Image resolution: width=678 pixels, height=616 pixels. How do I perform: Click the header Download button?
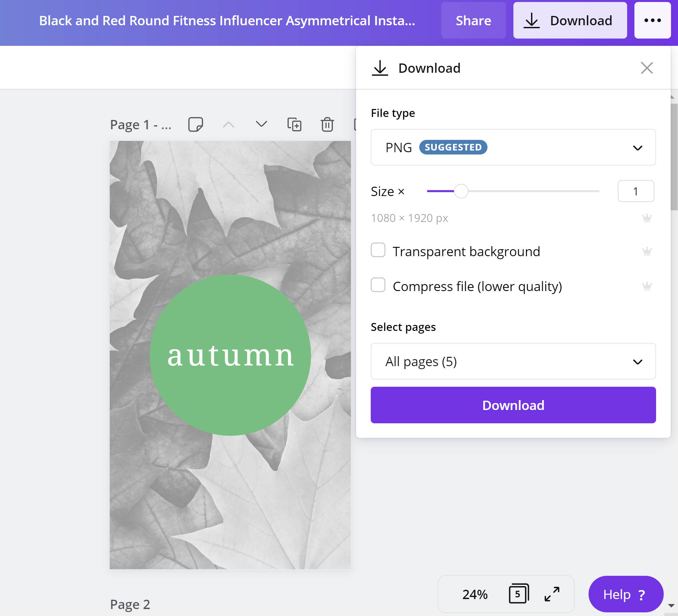tap(570, 21)
